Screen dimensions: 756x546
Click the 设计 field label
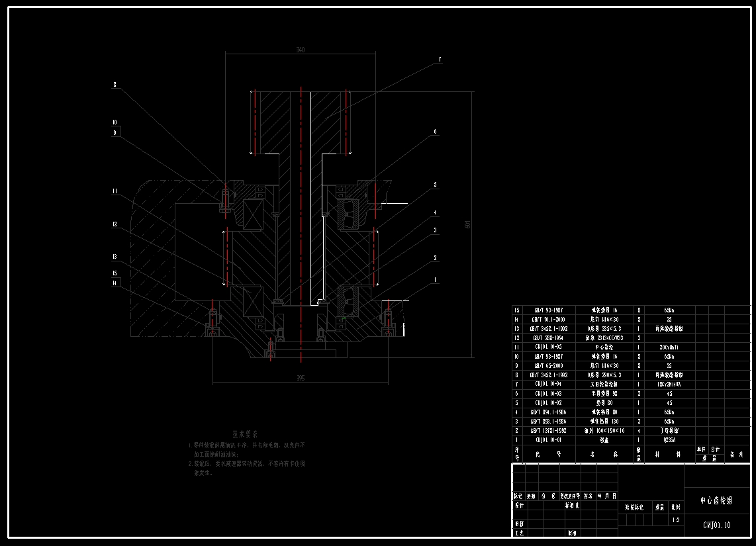click(519, 506)
